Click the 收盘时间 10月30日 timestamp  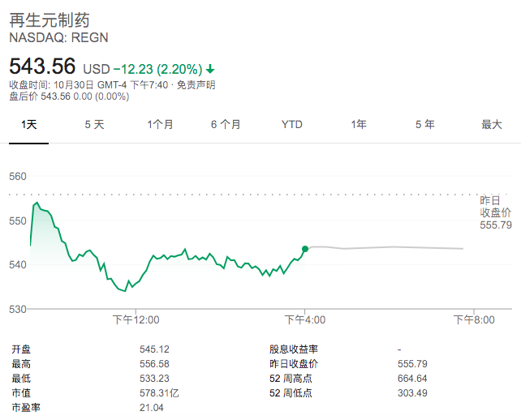88,85
